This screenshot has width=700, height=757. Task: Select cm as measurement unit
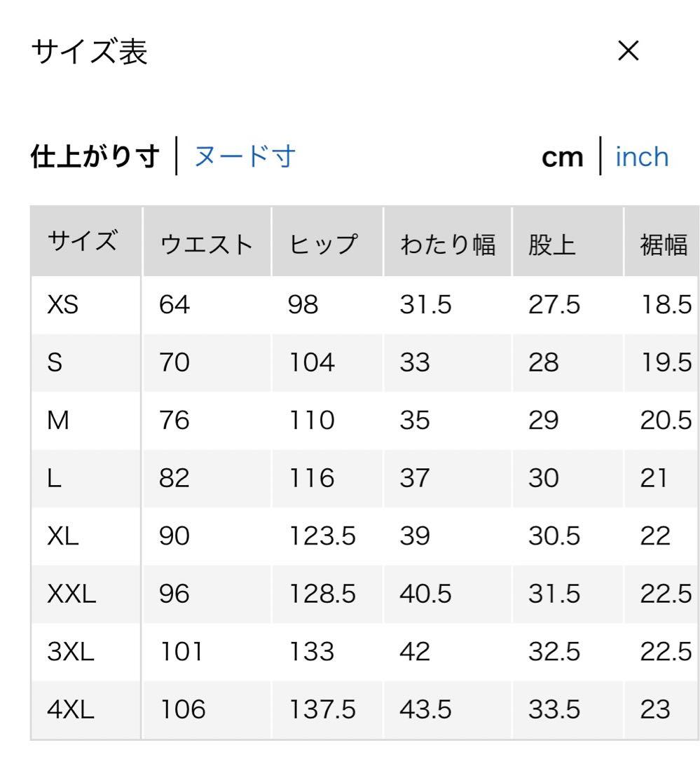(x=563, y=158)
